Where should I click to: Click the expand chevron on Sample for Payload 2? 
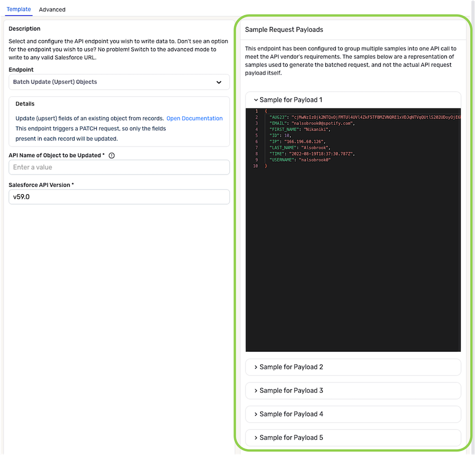tap(255, 367)
